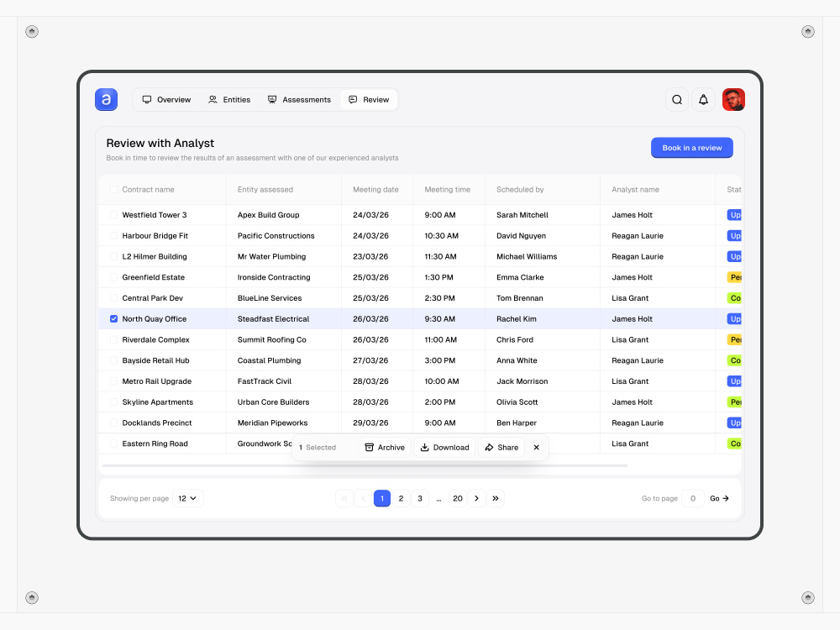Check the L2 Hilmer Building row checkbox
This screenshot has height=630, width=840.
pyautogui.click(x=113, y=256)
